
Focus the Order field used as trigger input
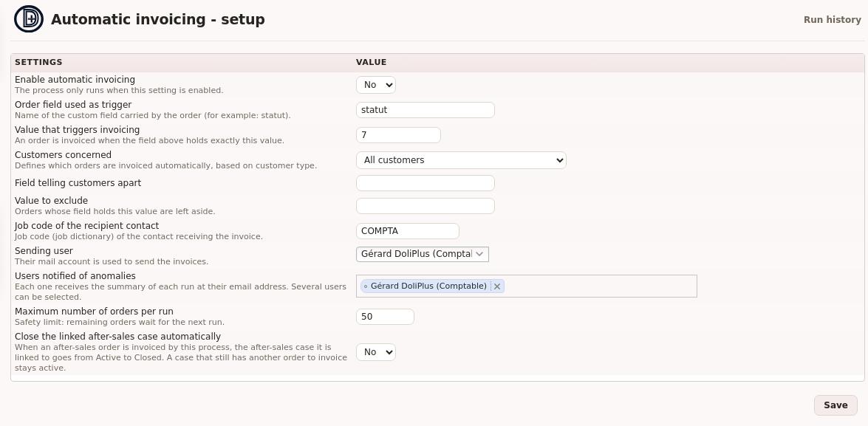click(x=426, y=109)
